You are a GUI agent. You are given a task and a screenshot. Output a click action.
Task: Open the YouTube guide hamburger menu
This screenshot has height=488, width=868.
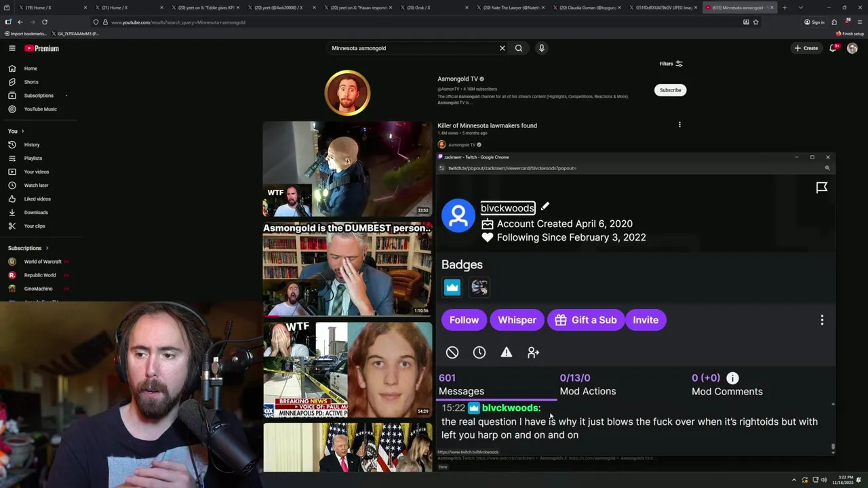pyautogui.click(x=12, y=48)
